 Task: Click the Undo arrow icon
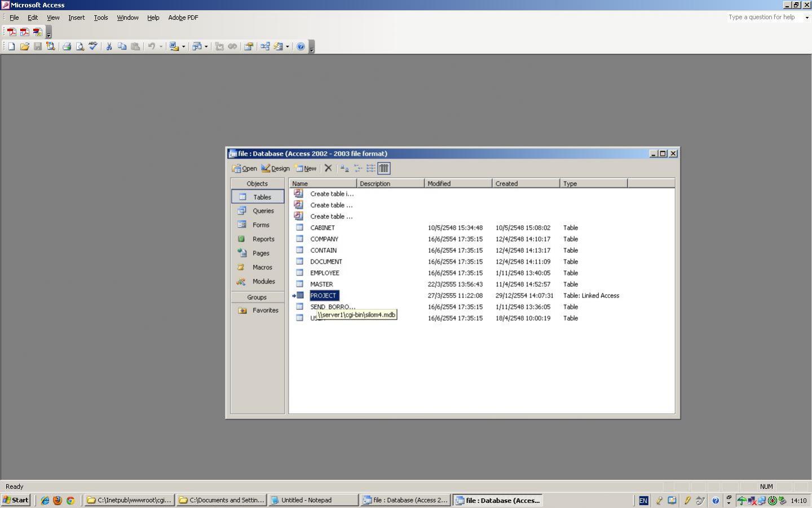click(151, 47)
